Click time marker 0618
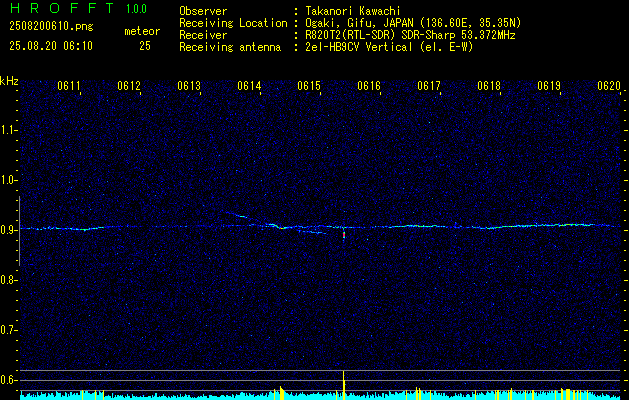629x400 pixels. coord(489,86)
